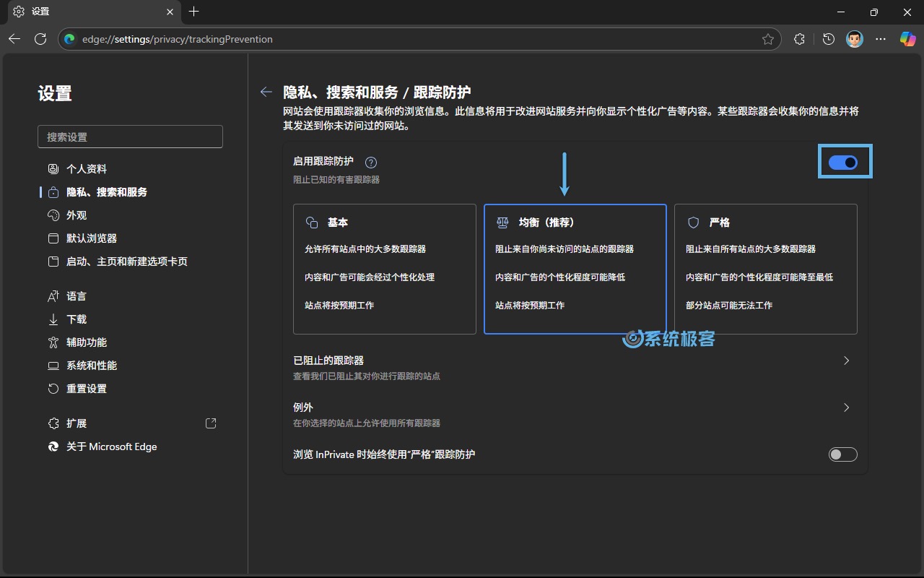Image resolution: width=924 pixels, height=578 pixels.
Task: Refresh the page with reload icon
Action: point(40,39)
